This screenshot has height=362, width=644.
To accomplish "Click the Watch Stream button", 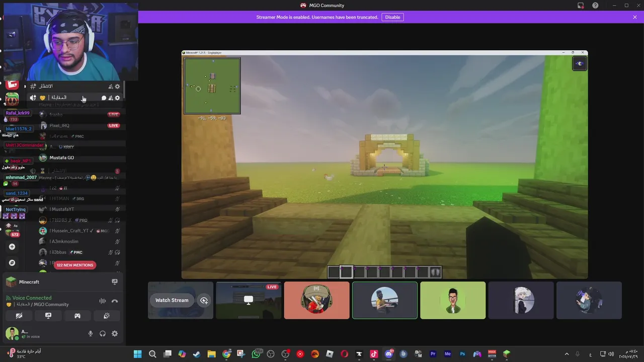I will pyautogui.click(x=172, y=300).
